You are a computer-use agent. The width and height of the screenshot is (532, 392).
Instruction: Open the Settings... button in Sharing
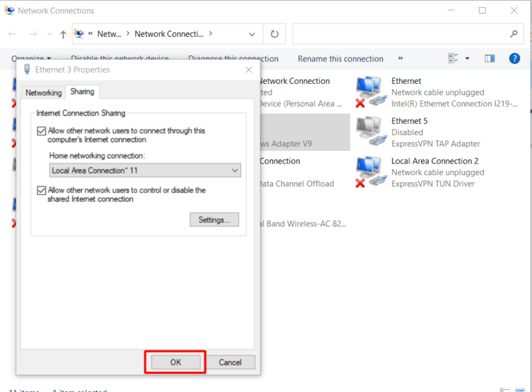coord(214,220)
